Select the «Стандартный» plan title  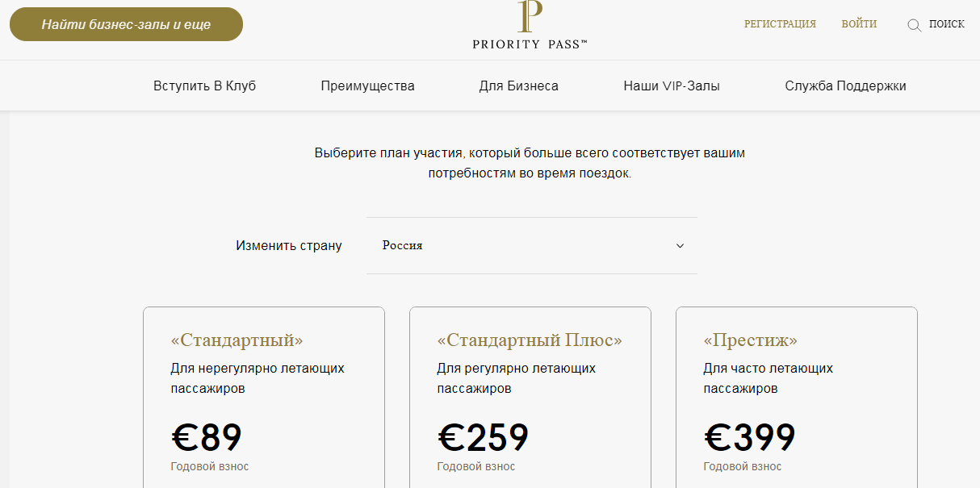pos(237,340)
